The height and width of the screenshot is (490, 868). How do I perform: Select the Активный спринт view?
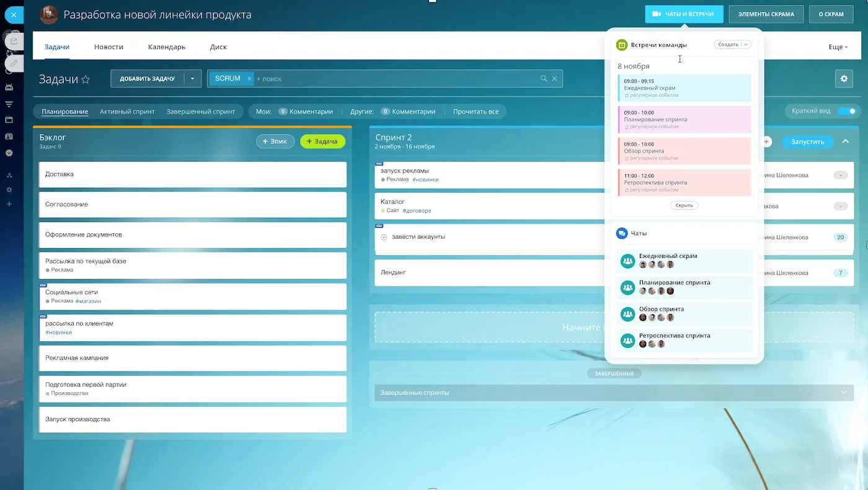coord(127,112)
